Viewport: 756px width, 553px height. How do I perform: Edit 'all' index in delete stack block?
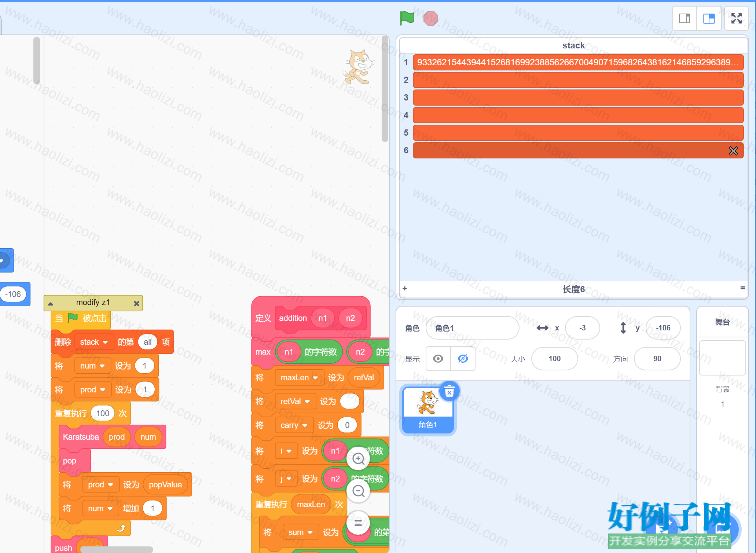pos(148,342)
